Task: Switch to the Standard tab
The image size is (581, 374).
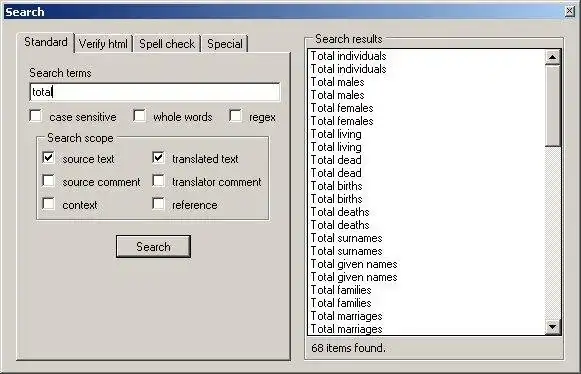Action: tap(46, 42)
